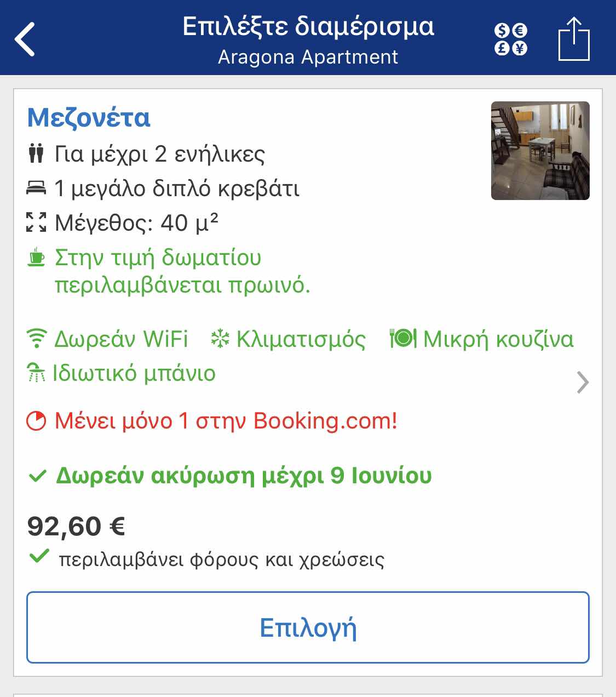Go back using the header arrow
Image resolution: width=616 pixels, height=697 pixels.
coord(25,39)
